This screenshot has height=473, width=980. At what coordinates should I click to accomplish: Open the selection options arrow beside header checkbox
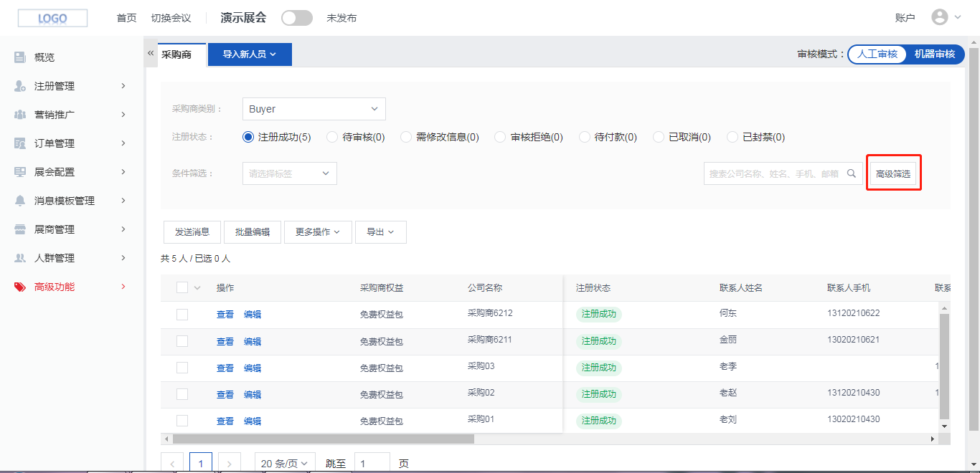click(x=197, y=288)
